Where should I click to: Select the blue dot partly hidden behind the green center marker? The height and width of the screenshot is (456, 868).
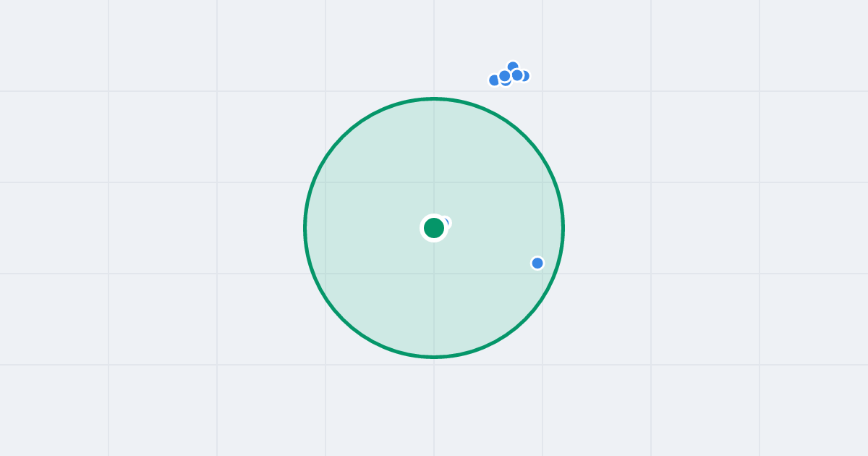(446, 222)
